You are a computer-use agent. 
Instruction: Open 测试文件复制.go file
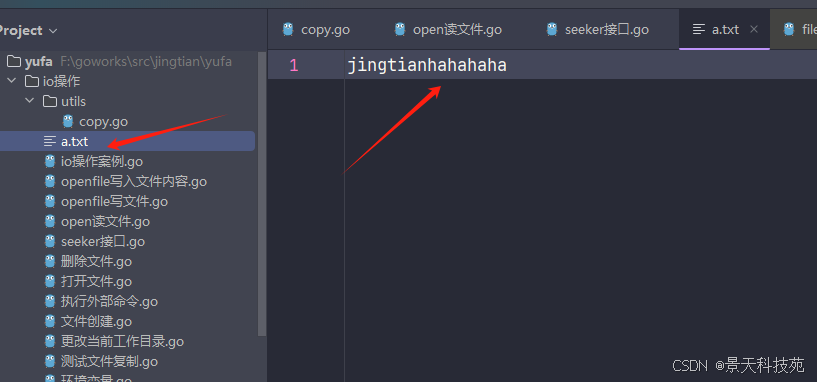click(x=109, y=362)
